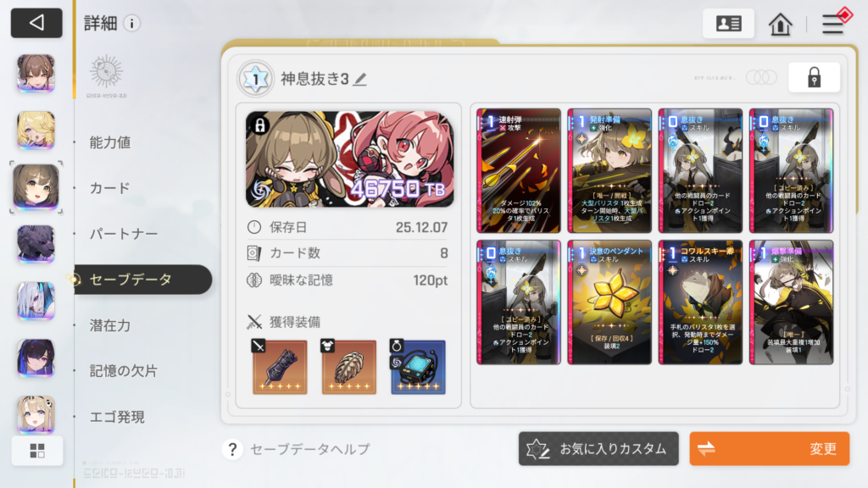Open the hamburger menu with red notification
This screenshot has height=488, width=868.
[x=834, y=23]
